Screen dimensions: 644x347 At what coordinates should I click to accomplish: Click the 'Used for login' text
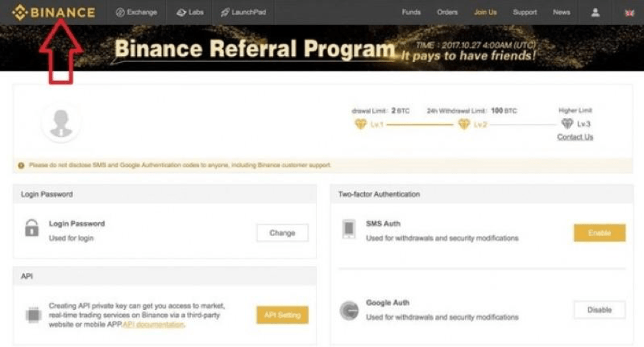[x=71, y=238]
